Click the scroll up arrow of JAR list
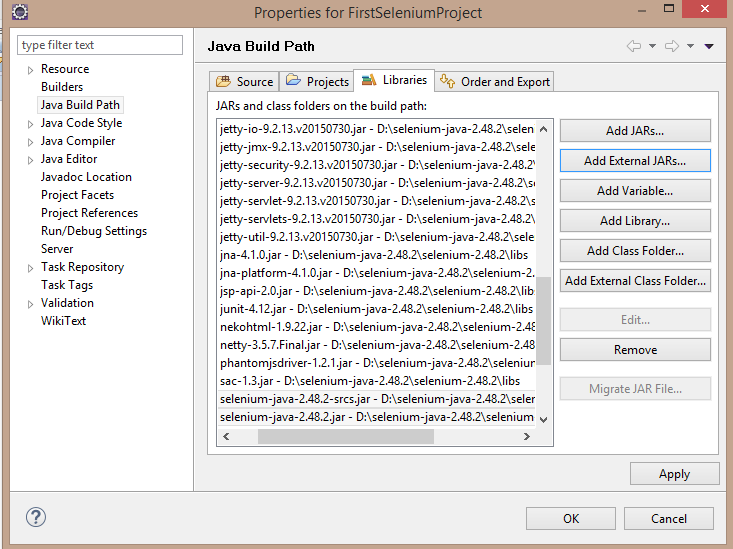This screenshot has width=733, height=549. [543, 129]
